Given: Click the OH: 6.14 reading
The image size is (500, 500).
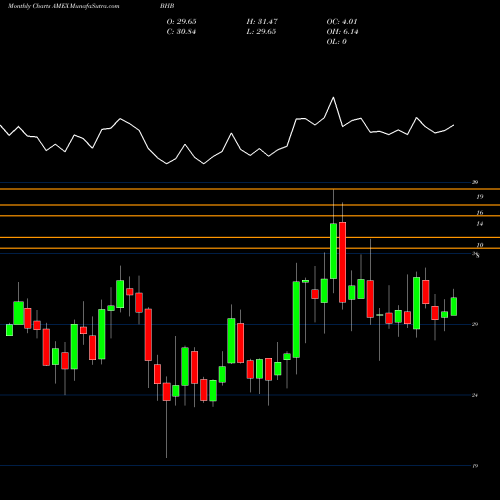Looking at the screenshot, I should [342, 32].
